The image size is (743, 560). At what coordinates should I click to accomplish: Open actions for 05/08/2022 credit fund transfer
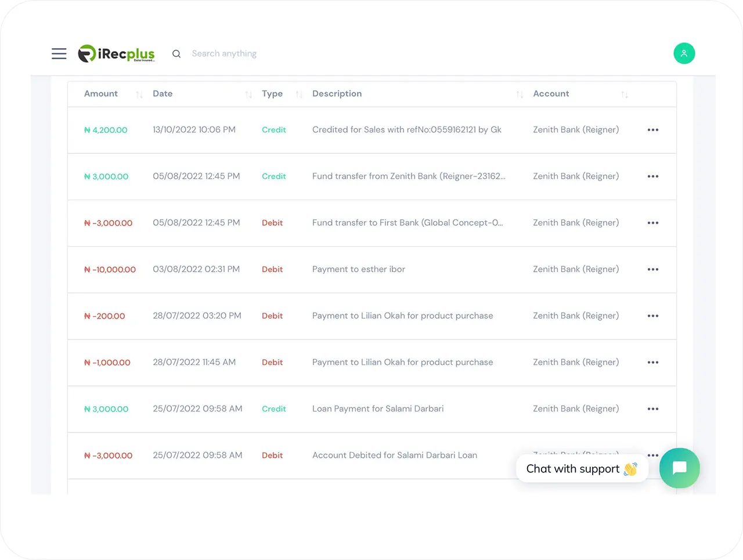click(x=652, y=176)
